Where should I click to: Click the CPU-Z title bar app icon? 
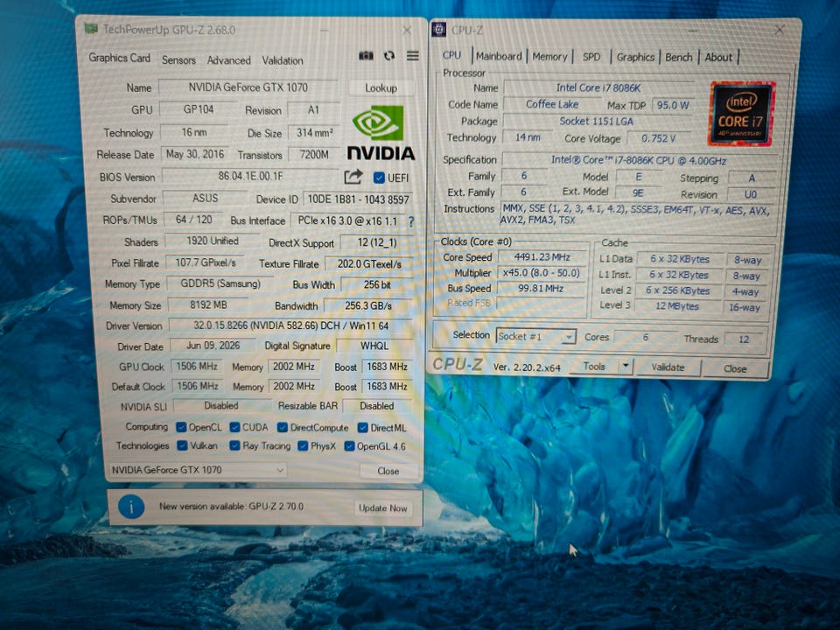click(438, 30)
